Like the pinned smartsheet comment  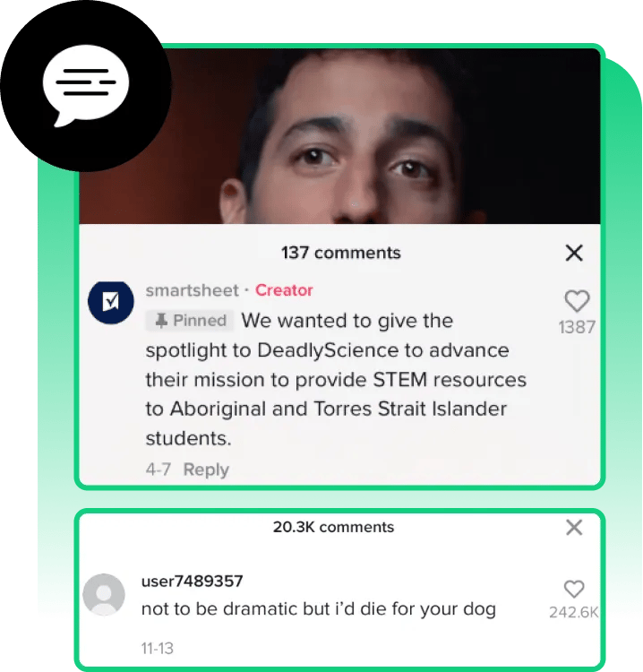[x=577, y=301]
